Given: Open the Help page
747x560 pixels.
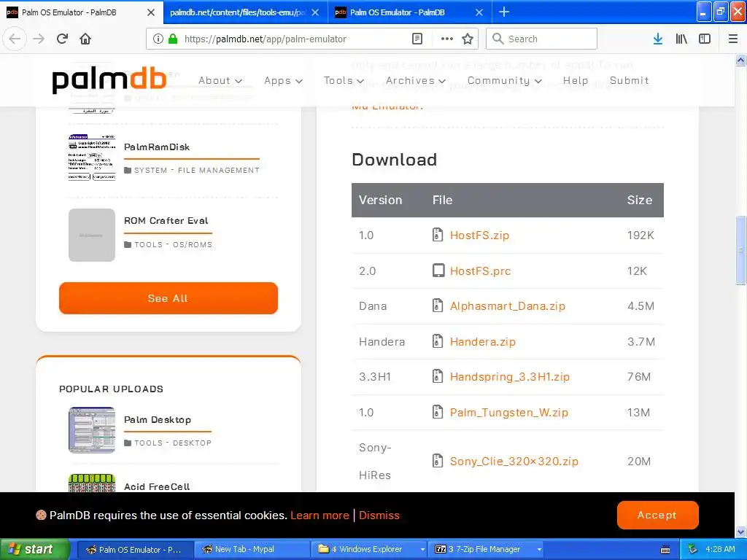Looking at the screenshot, I should point(576,80).
